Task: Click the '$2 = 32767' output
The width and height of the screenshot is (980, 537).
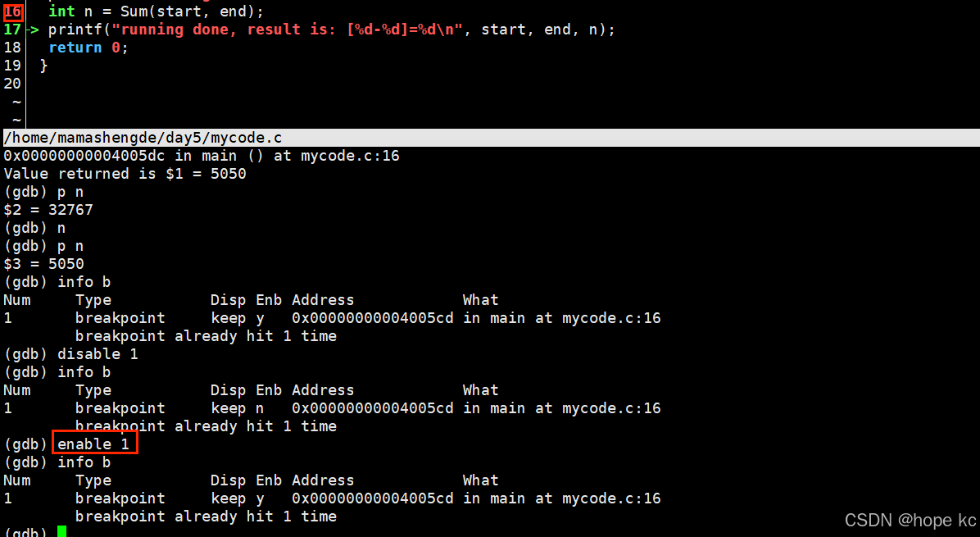Action: click(48, 210)
